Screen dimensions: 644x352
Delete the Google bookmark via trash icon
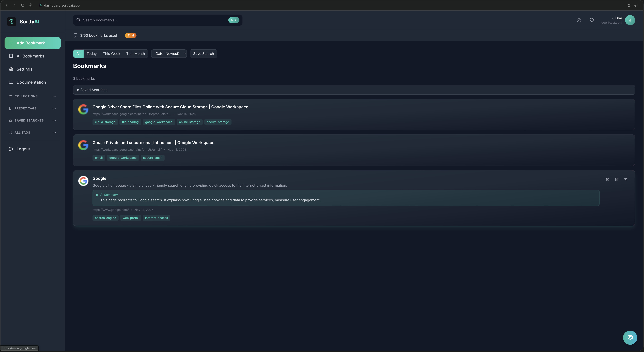click(x=626, y=180)
